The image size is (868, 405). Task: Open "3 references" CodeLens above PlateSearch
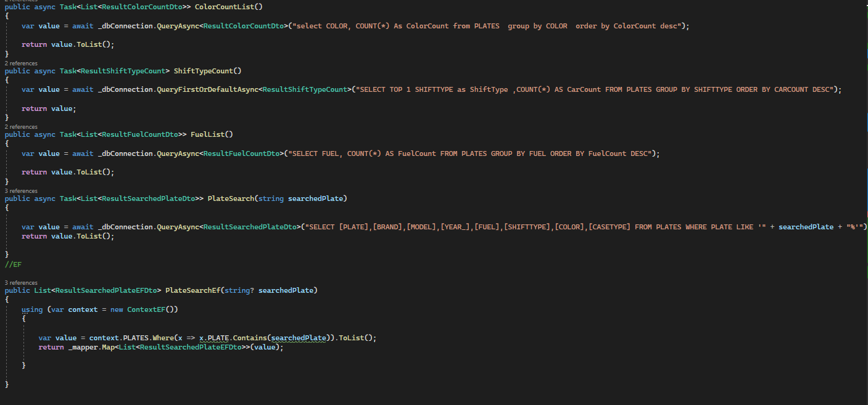tap(21, 190)
